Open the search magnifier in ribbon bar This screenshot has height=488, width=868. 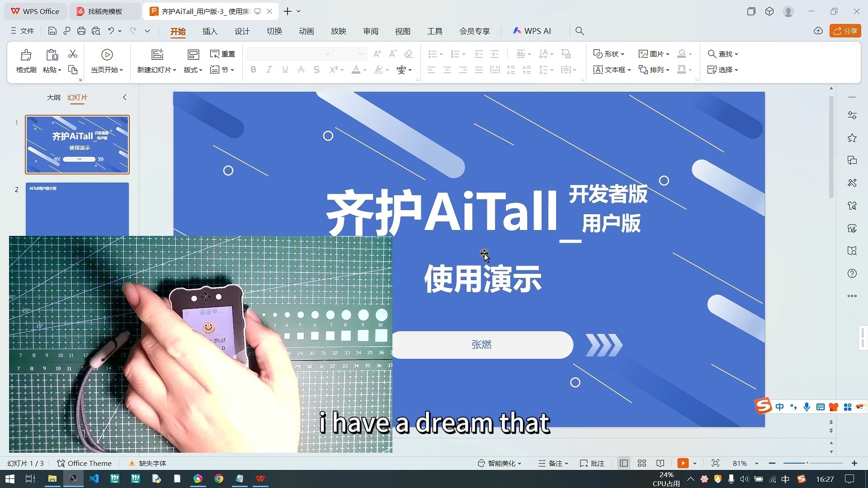(x=580, y=31)
